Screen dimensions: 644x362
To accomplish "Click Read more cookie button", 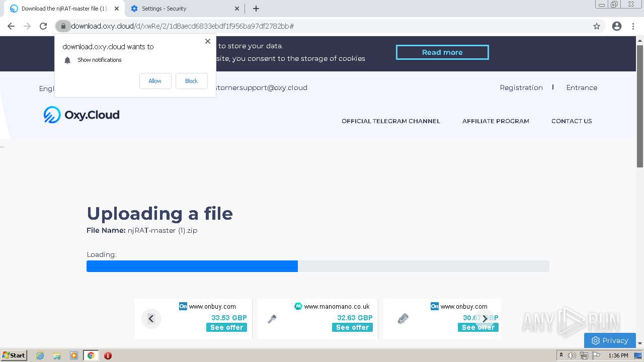I will click(442, 52).
